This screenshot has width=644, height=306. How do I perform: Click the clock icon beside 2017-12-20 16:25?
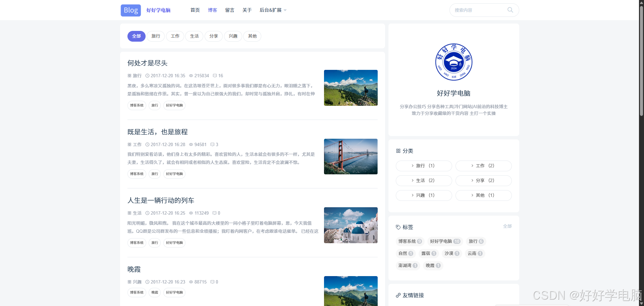click(x=147, y=213)
